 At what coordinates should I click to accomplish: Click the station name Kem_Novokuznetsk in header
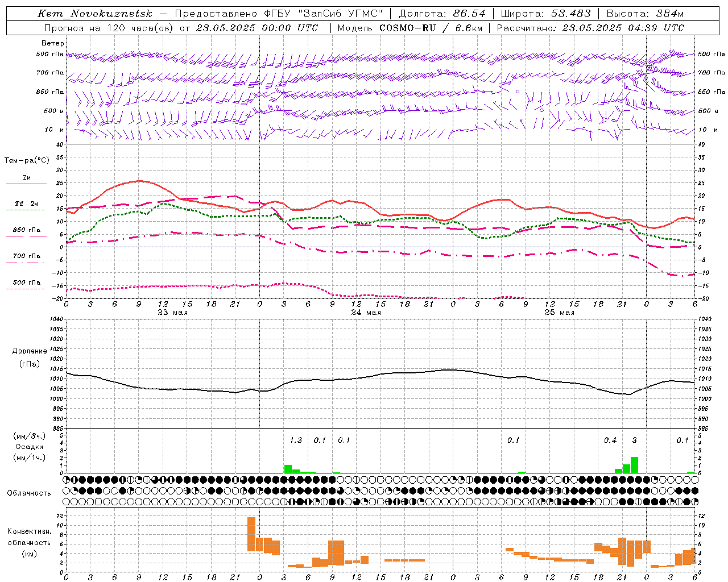point(95,14)
